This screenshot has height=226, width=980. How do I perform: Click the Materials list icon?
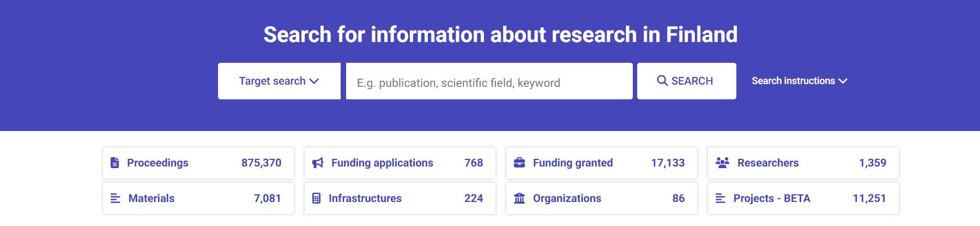click(x=116, y=198)
